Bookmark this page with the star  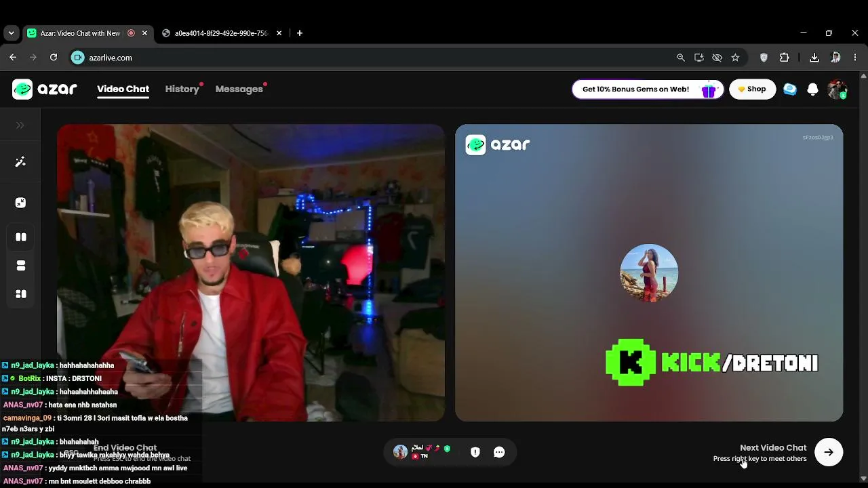point(735,58)
